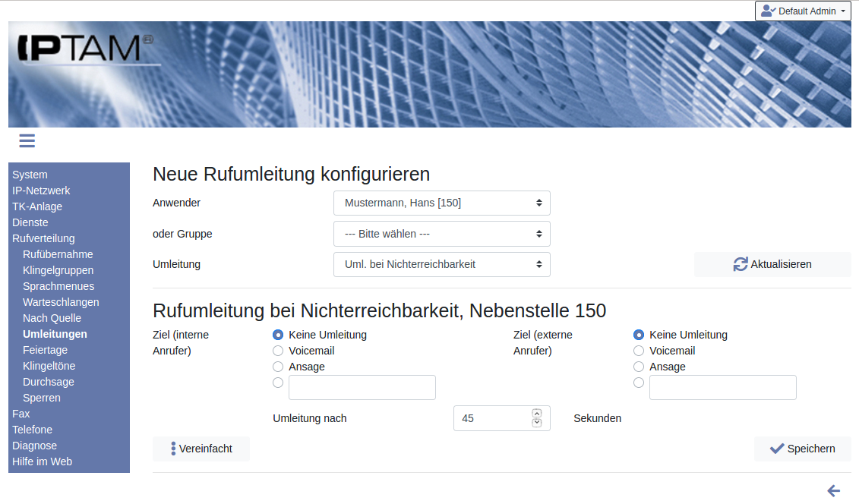Go to Sprachmenues in sidebar
859x504 pixels.
click(x=58, y=286)
